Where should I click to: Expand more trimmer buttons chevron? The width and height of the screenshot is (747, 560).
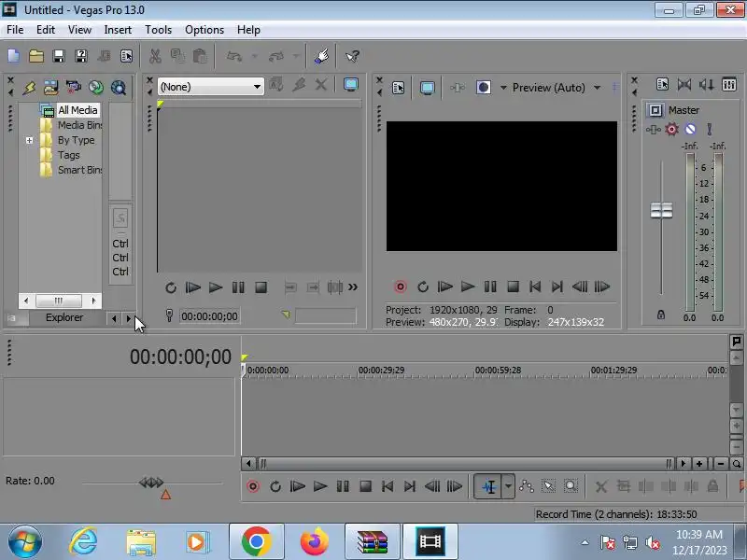click(353, 287)
